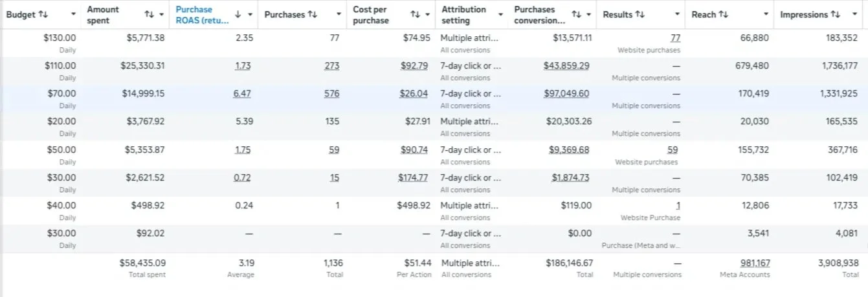Screen dimensions: 868x297
Task: Sort by the Budget column arrows icon
Action: click(43, 14)
